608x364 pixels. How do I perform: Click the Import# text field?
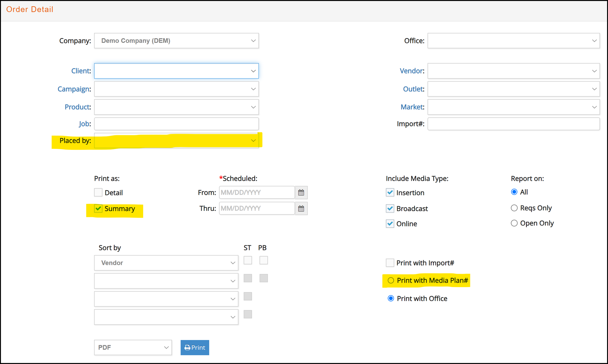click(513, 124)
